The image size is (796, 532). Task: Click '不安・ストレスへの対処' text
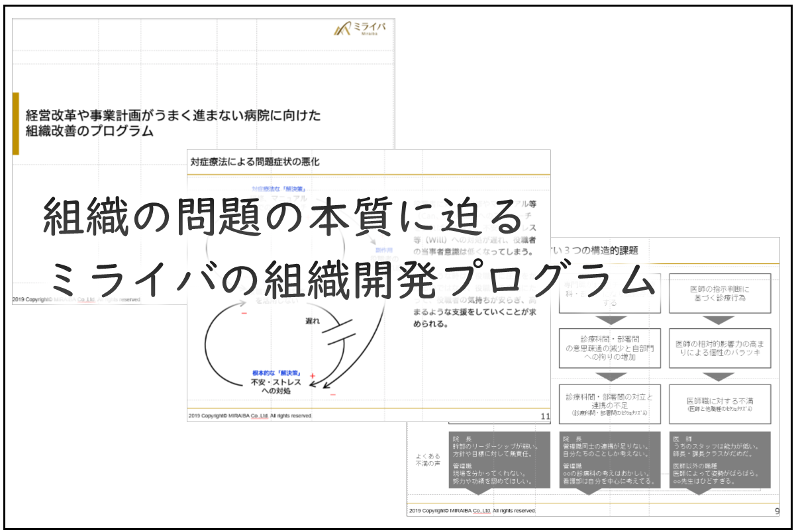[276, 386]
